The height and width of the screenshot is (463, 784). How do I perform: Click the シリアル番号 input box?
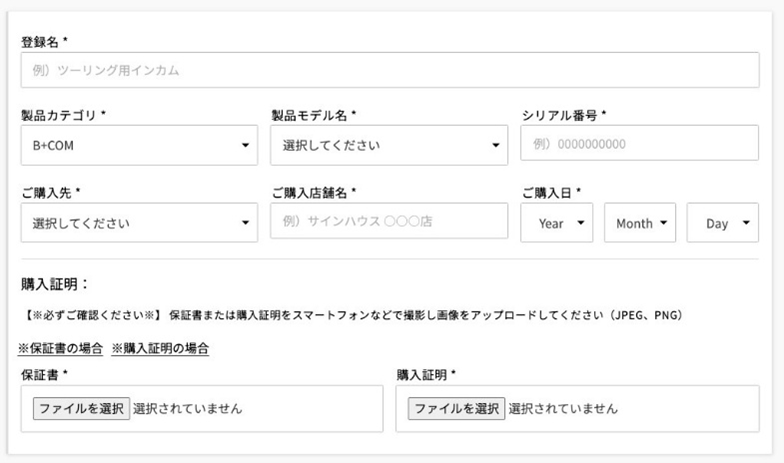[x=639, y=144]
